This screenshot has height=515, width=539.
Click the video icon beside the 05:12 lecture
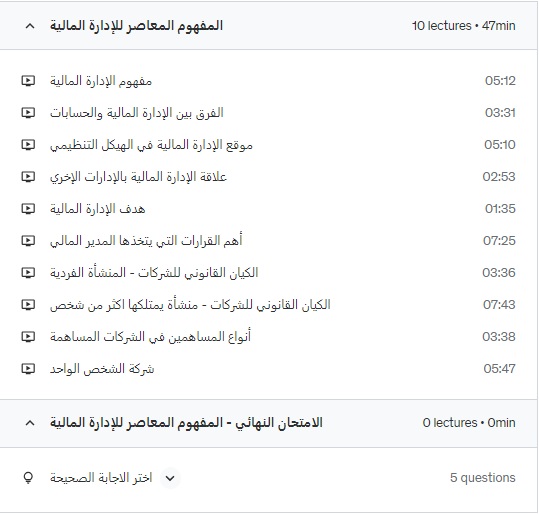(28, 81)
